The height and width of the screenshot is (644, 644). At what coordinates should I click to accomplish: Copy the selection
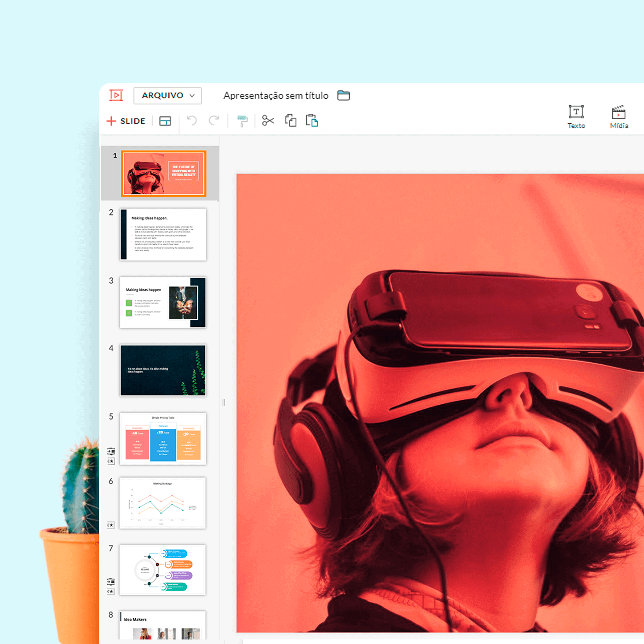[x=291, y=121]
